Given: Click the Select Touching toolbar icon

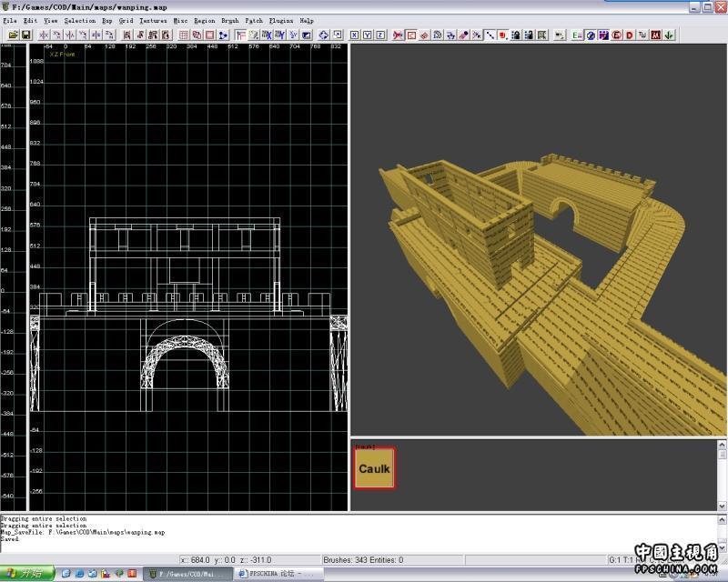Looking at the screenshot, I should [140, 35].
